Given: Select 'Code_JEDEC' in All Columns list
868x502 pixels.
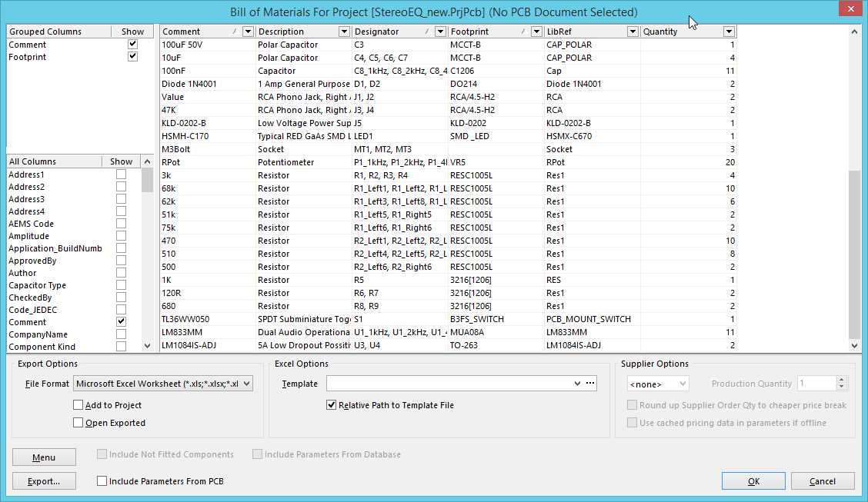Looking at the screenshot, I should (32, 310).
